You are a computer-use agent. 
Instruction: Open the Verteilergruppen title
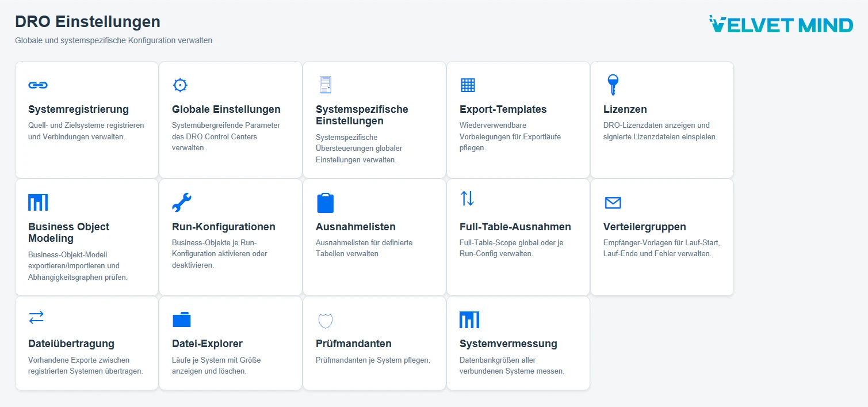(x=645, y=227)
